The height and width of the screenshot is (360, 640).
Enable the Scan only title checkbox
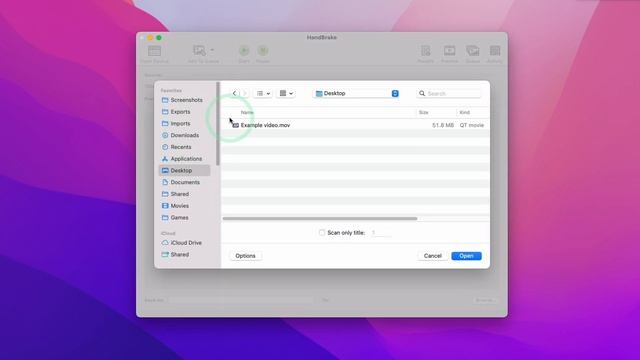pos(322,233)
